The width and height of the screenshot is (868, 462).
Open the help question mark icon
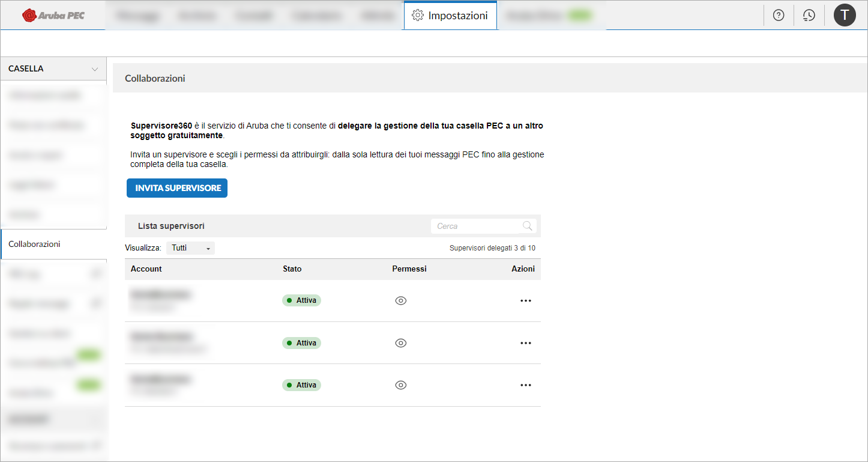pyautogui.click(x=778, y=15)
